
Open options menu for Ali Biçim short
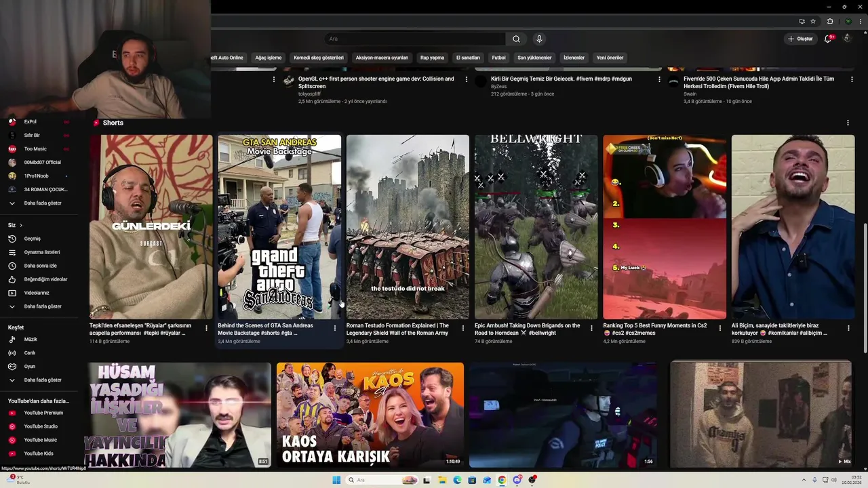tap(848, 328)
